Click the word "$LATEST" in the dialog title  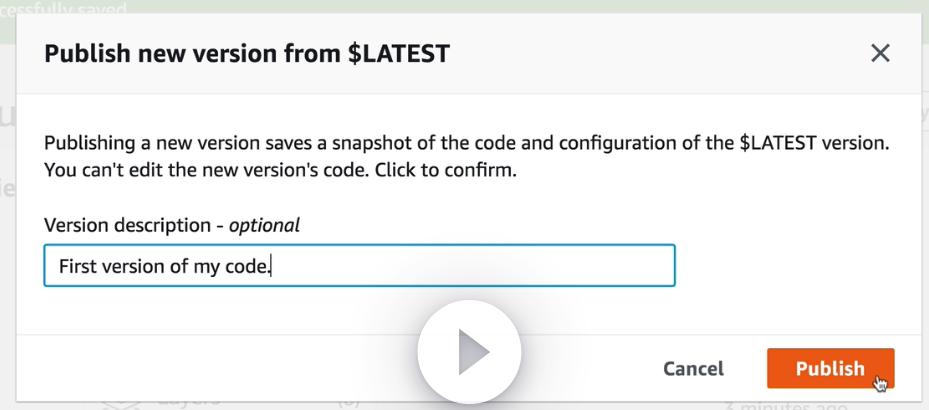(398, 55)
